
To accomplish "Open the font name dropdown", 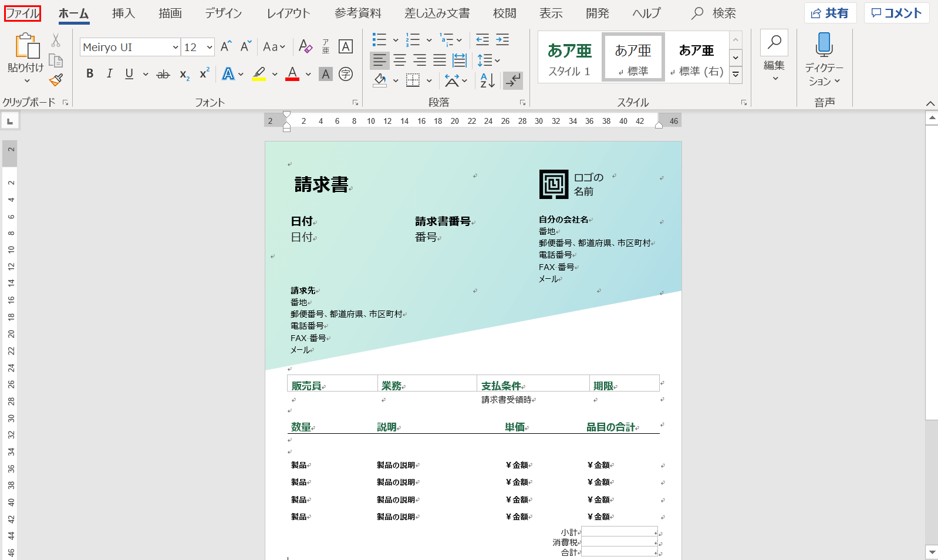I will click(176, 48).
